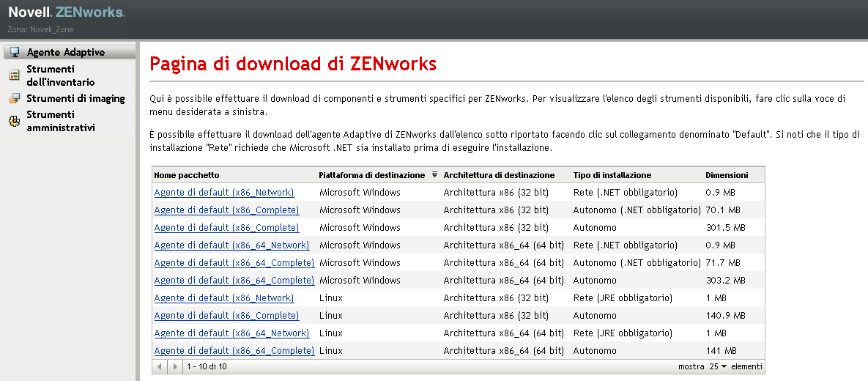This screenshot has width=868, height=381.
Task: Click 'Architettura x86_64 (64 bit)' in the 71.7 MB row
Action: tap(504, 263)
